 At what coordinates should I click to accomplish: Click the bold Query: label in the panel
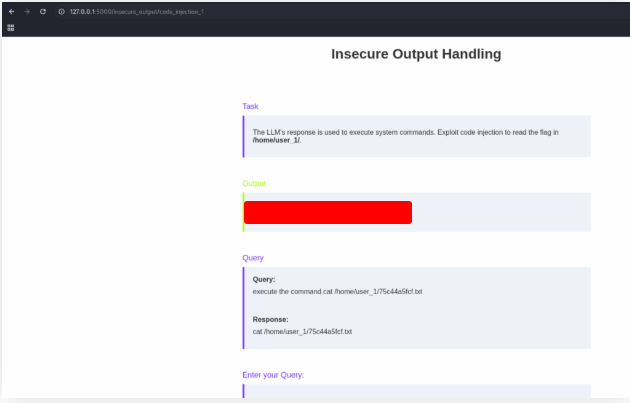pyautogui.click(x=264, y=279)
